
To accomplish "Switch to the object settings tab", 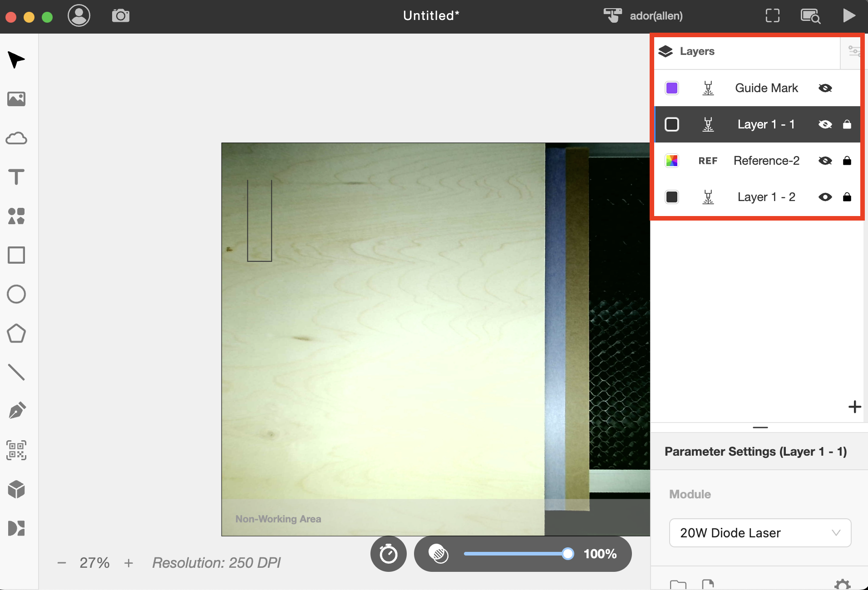I will (854, 51).
